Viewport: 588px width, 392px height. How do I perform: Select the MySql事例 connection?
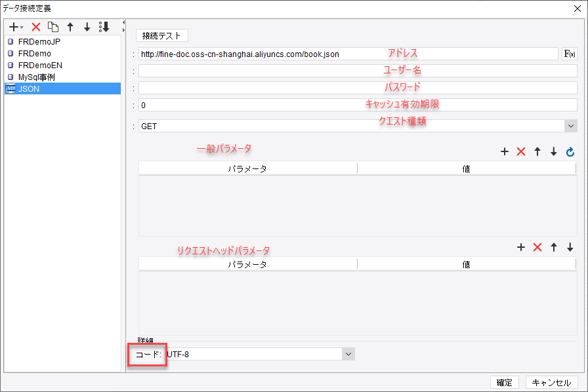pos(33,77)
